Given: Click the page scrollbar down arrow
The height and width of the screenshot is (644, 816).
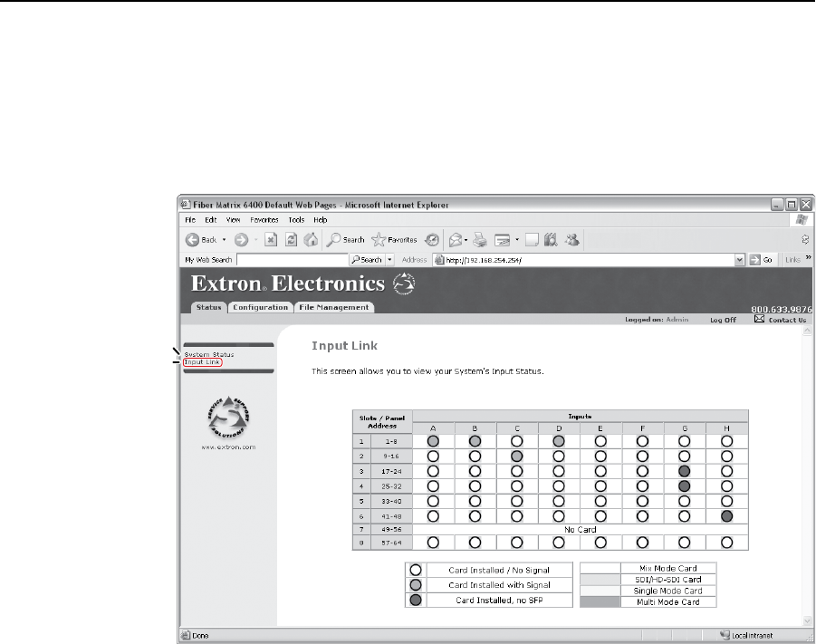Looking at the screenshot, I should (x=808, y=620).
